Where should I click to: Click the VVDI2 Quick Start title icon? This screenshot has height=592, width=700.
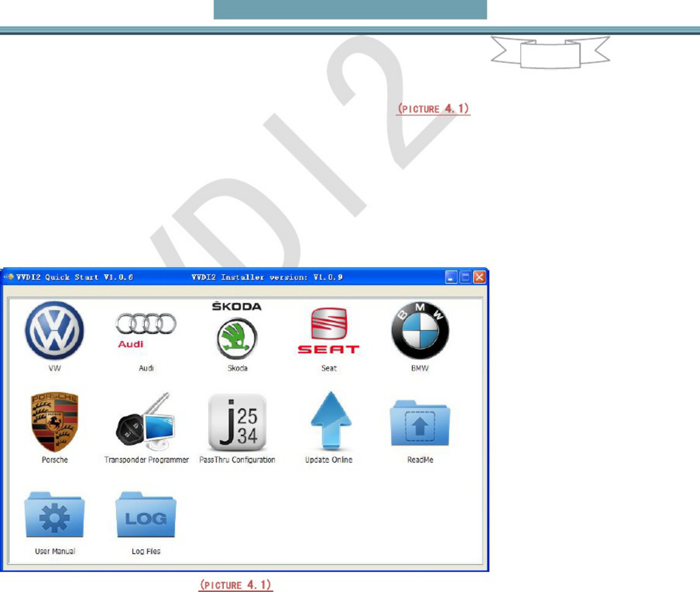(x=8, y=277)
